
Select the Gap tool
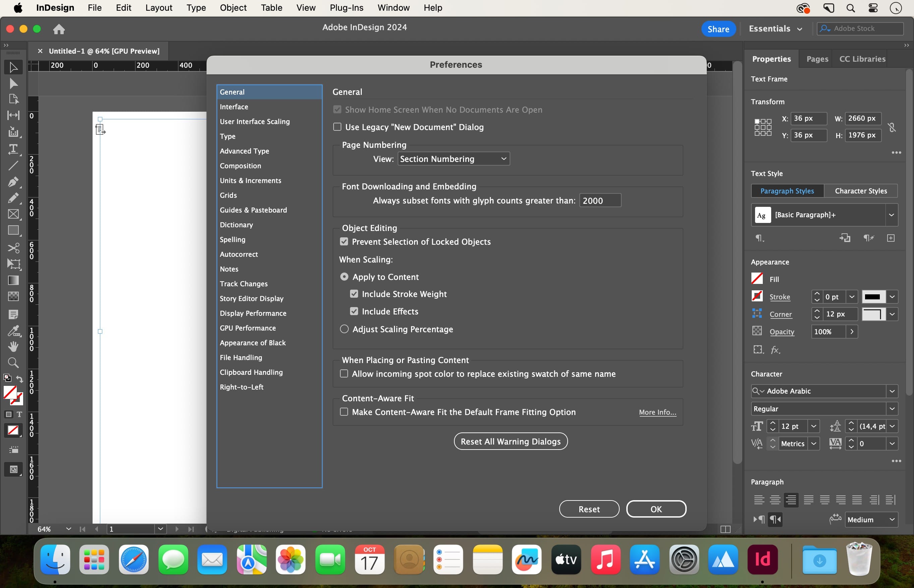tap(13, 115)
